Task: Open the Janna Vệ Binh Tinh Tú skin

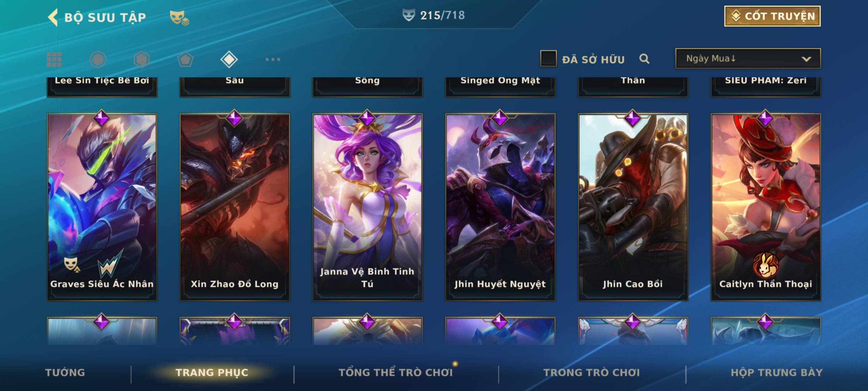Action: tap(367, 207)
